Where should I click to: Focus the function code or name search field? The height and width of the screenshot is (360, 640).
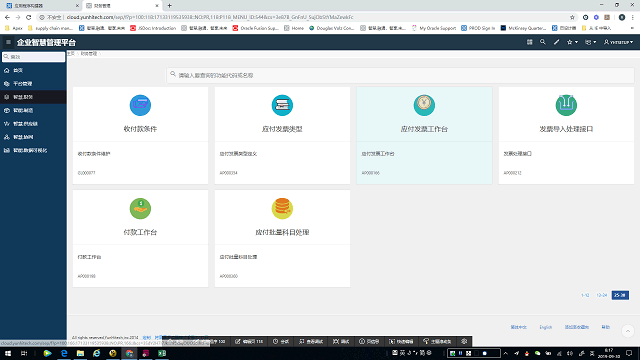(x=400, y=75)
